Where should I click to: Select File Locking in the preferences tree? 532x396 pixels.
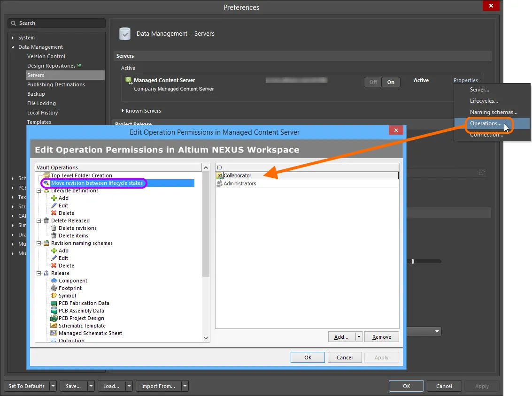click(41, 103)
